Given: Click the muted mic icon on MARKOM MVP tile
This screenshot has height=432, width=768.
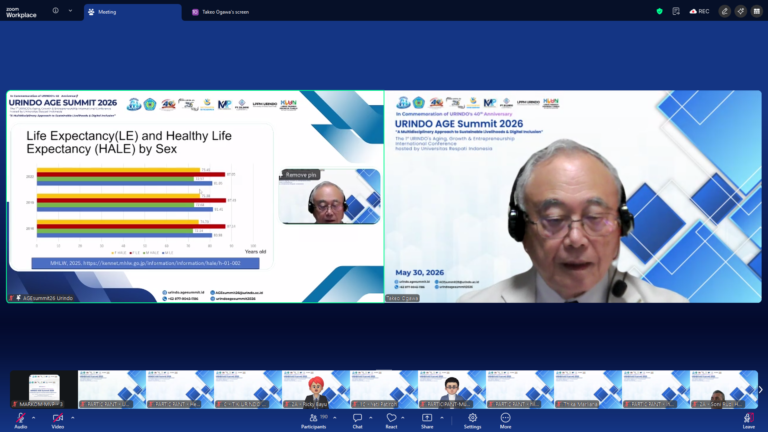Looking at the screenshot, I should (15, 404).
